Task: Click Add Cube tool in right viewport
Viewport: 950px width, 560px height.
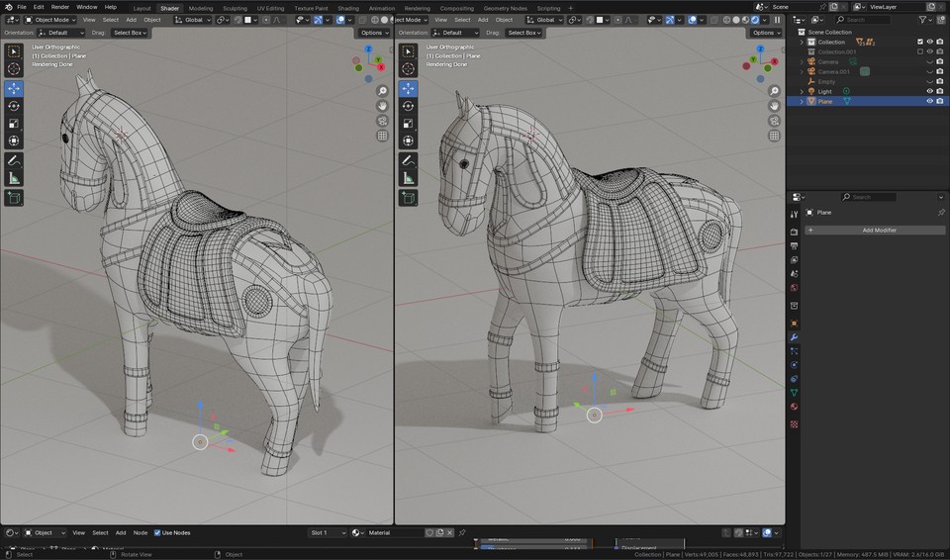Action: coord(409,198)
